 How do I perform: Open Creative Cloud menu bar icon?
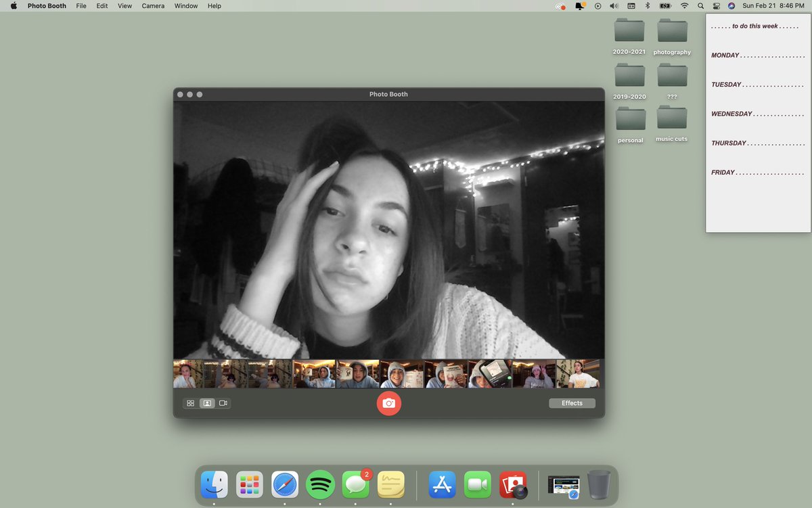[x=560, y=5]
